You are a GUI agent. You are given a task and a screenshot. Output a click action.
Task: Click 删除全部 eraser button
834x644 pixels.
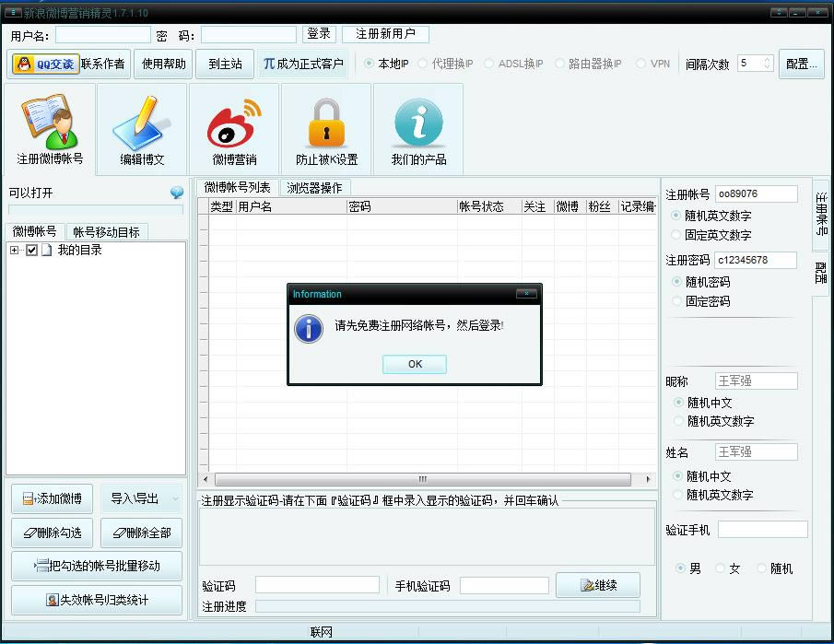coord(142,533)
